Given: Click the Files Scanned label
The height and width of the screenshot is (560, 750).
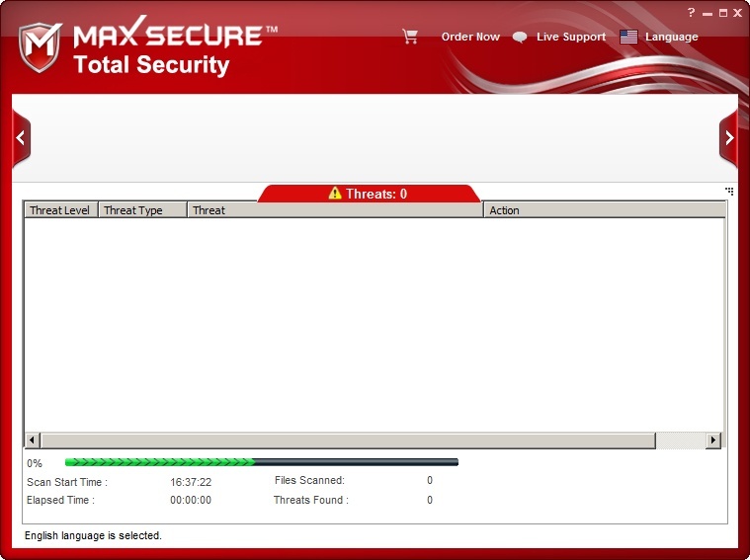Looking at the screenshot, I should [x=309, y=480].
